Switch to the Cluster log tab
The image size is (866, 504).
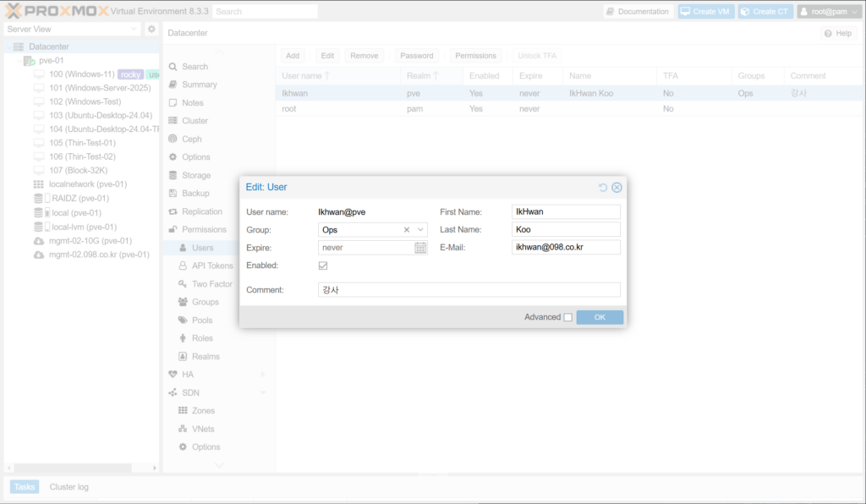69,487
